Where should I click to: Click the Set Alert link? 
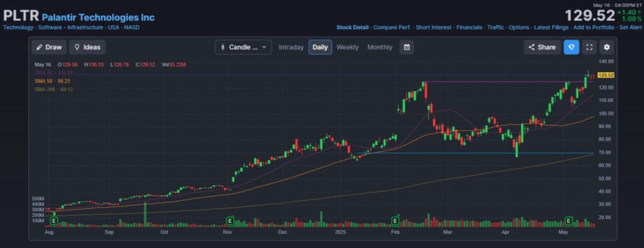[x=630, y=28]
